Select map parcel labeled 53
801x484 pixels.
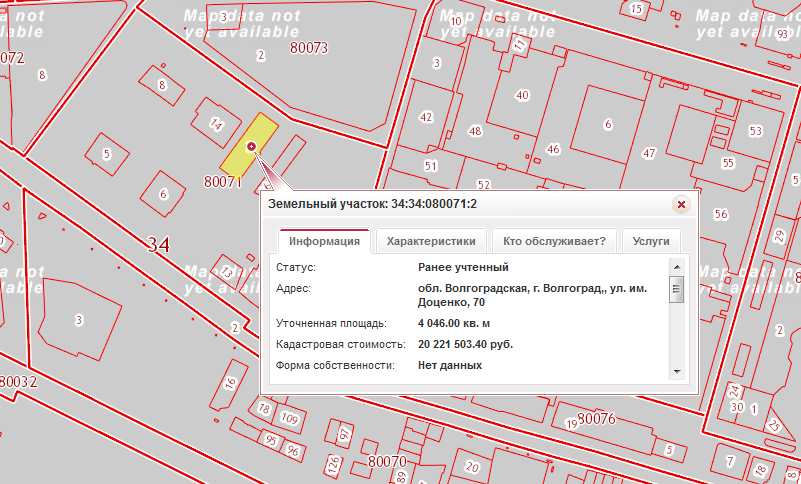point(756,131)
